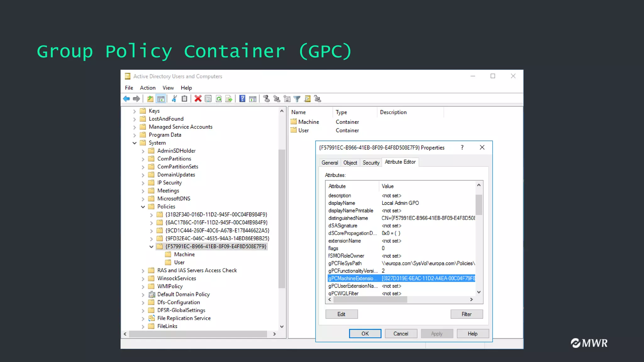Screen dimensions: 644x362
Task: Click the Up one level folder icon
Action: pos(150,99)
